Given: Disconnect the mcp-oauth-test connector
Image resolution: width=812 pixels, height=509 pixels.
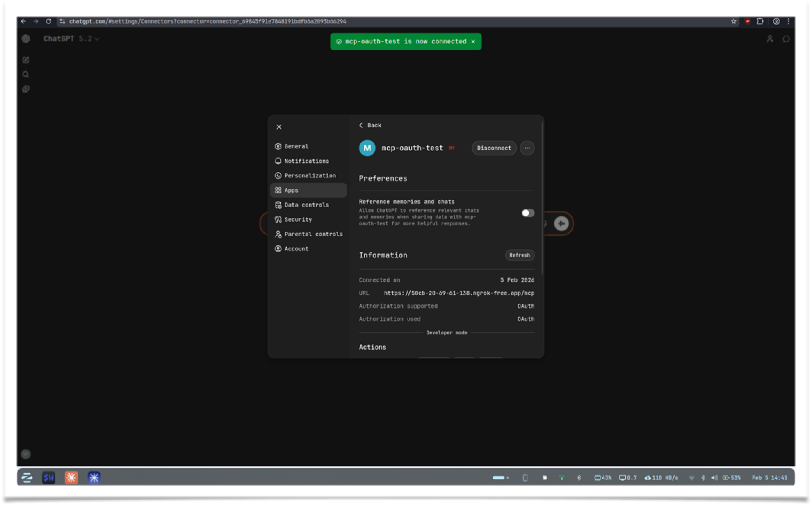Looking at the screenshot, I should click(x=494, y=148).
